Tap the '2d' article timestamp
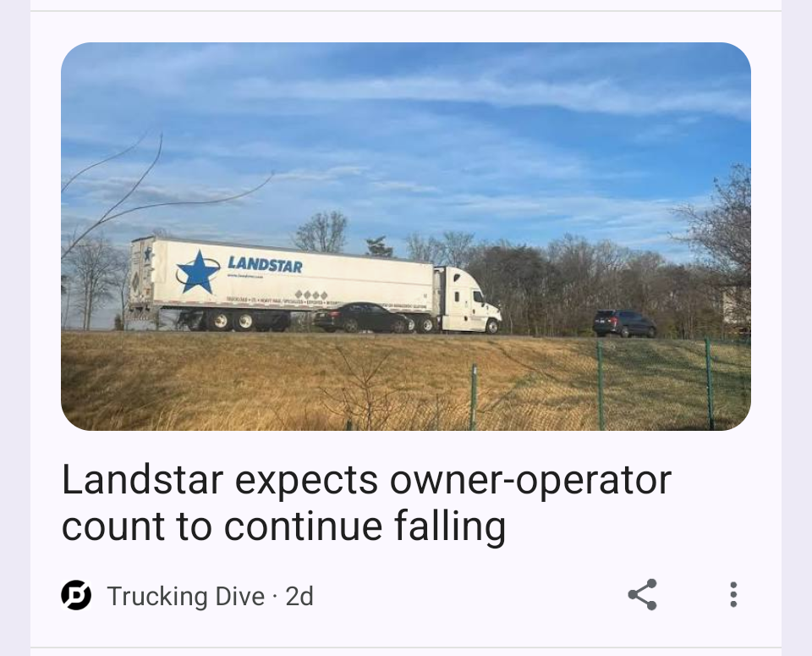The height and width of the screenshot is (656, 812). coord(299,596)
